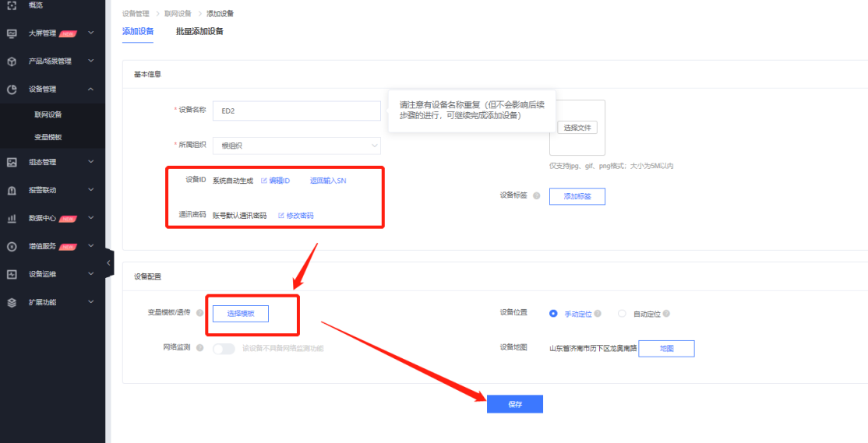The width and height of the screenshot is (868, 443).
Task: Click the 保存 button
Action: [514, 404]
